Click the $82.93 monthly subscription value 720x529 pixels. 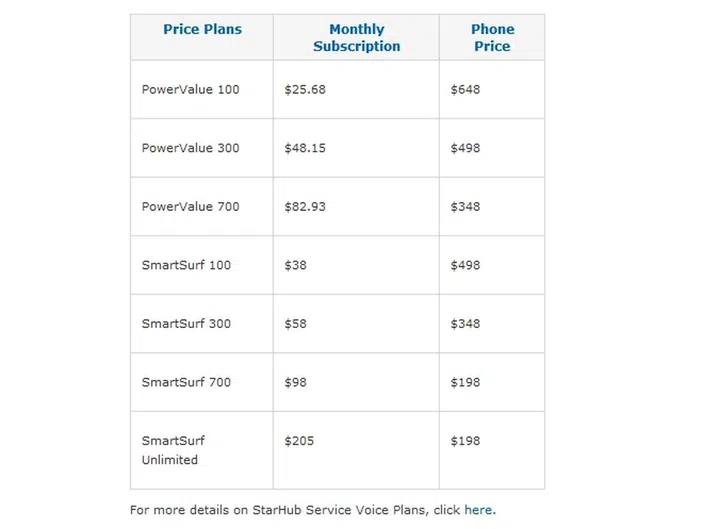click(305, 207)
